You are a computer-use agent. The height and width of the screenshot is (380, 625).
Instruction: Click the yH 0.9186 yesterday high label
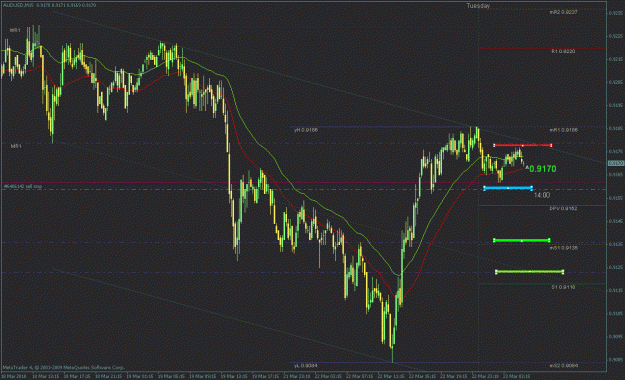pos(306,130)
